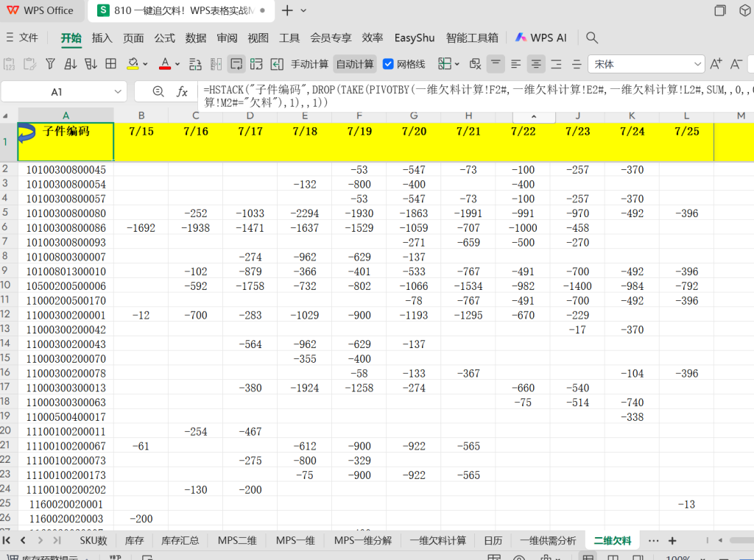Toggle align text right
754x560 pixels.
coord(556,64)
